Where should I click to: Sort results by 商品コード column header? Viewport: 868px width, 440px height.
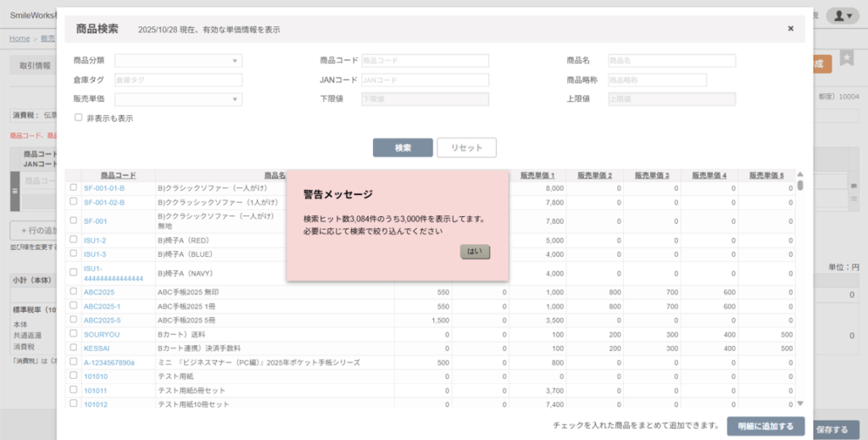[x=118, y=175]
